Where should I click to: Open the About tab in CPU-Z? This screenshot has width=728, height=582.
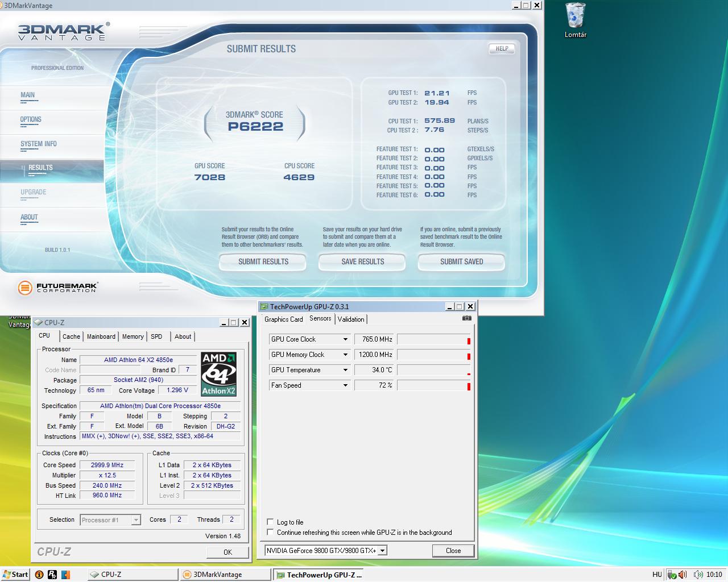point(183,336)
